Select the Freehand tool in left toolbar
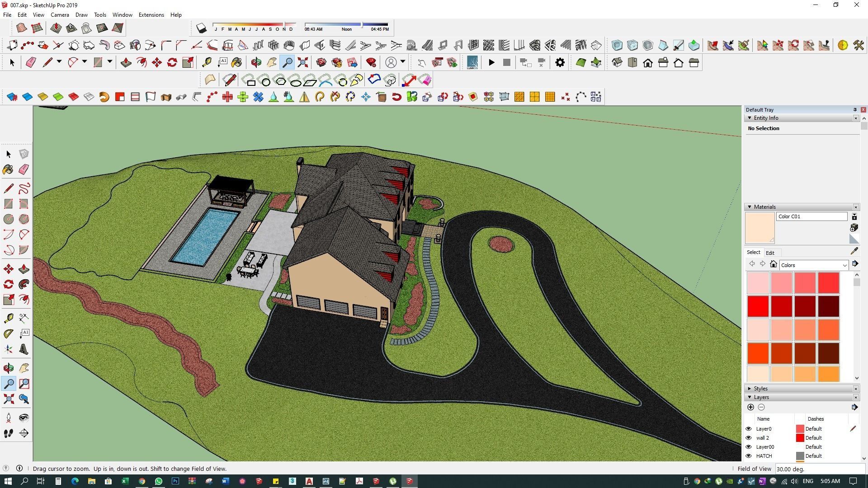The width and height of the screenshot is (868, 488). coord(24,188)
